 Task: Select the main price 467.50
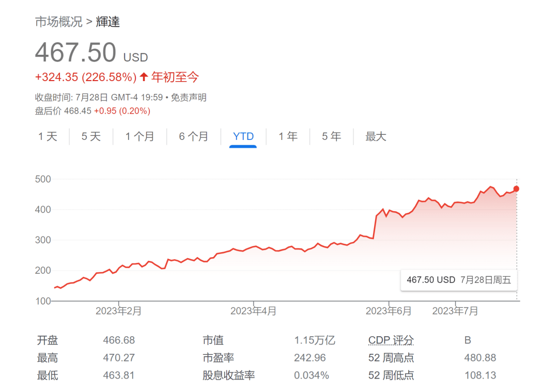(x=76, y=52)
